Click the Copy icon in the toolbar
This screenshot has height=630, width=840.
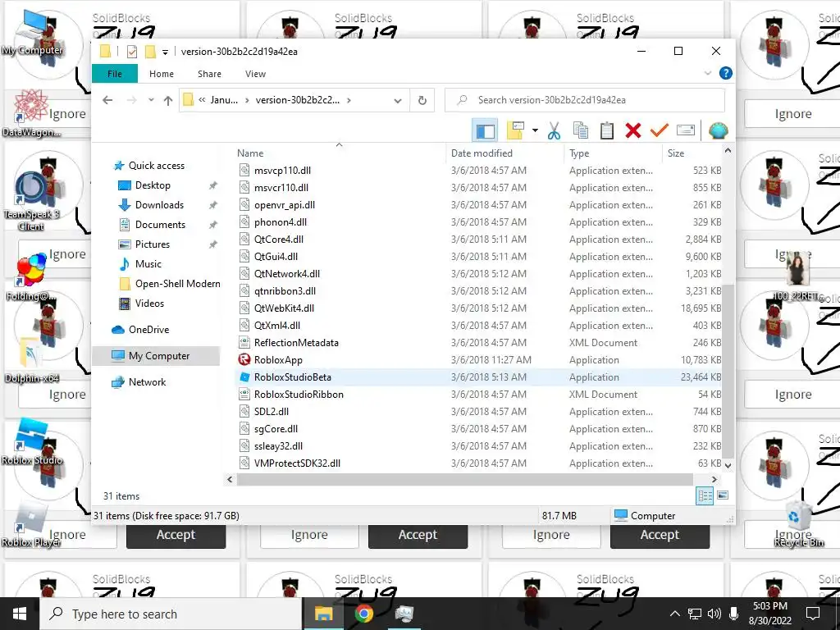[580, 130]
